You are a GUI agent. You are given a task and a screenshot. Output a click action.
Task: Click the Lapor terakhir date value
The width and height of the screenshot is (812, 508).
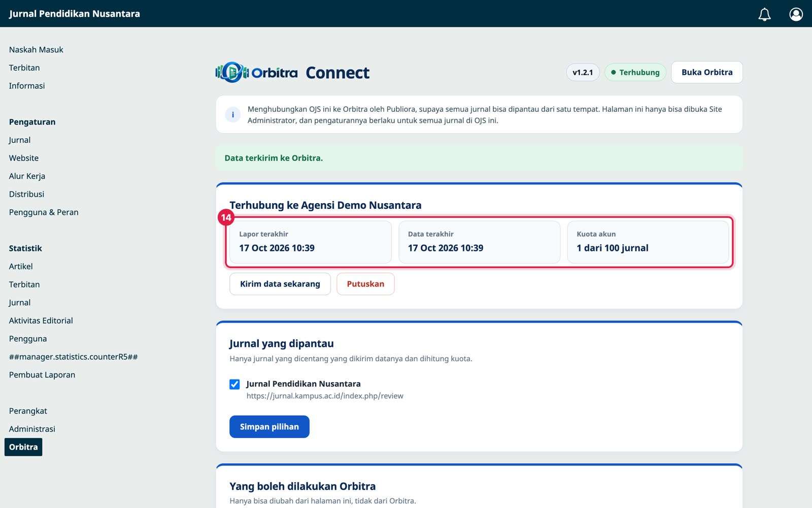(277, 248)
